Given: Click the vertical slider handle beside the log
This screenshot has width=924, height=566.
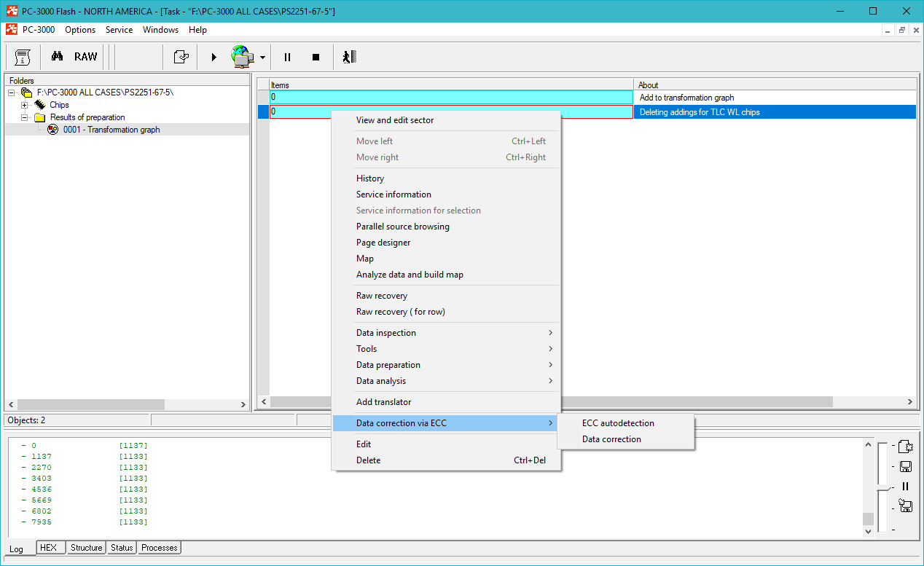Looking at the screenshot, I should [882, 487].
